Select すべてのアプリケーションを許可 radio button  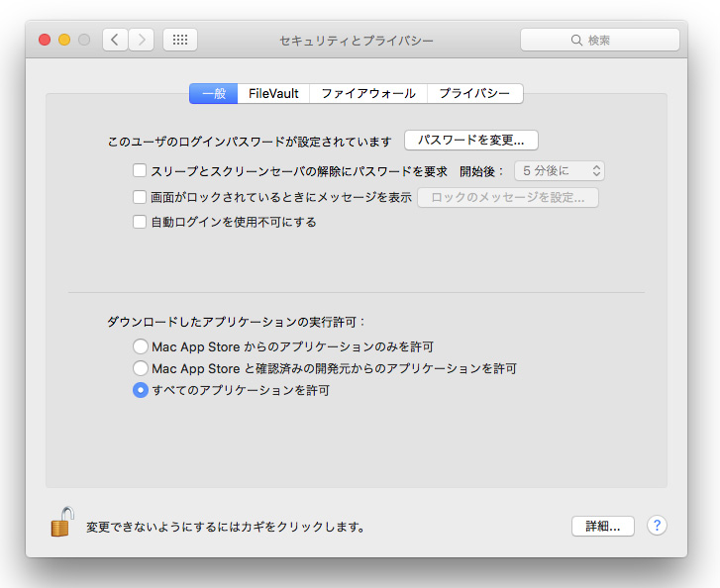140,390
